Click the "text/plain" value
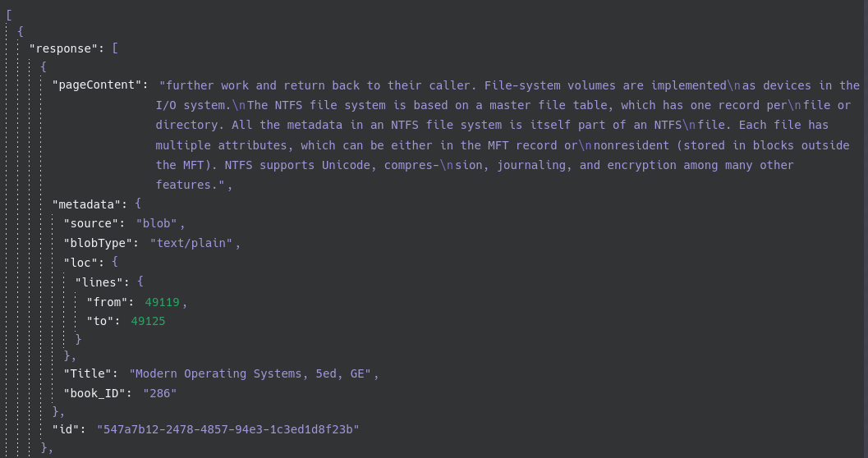Image resolution: width=868 pixels, height=458 pixels. pos(194,243)
